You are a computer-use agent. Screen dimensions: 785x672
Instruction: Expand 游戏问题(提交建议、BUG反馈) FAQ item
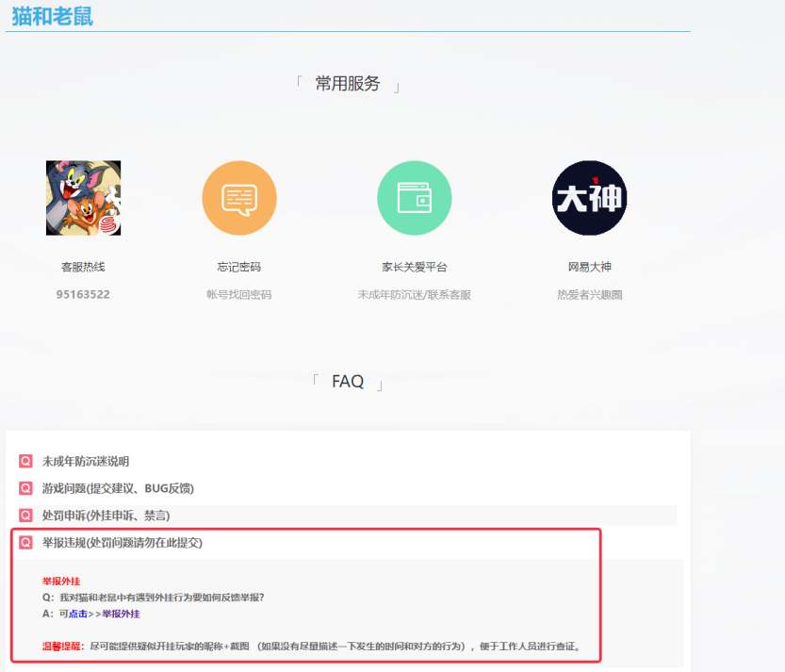[118, 488]
